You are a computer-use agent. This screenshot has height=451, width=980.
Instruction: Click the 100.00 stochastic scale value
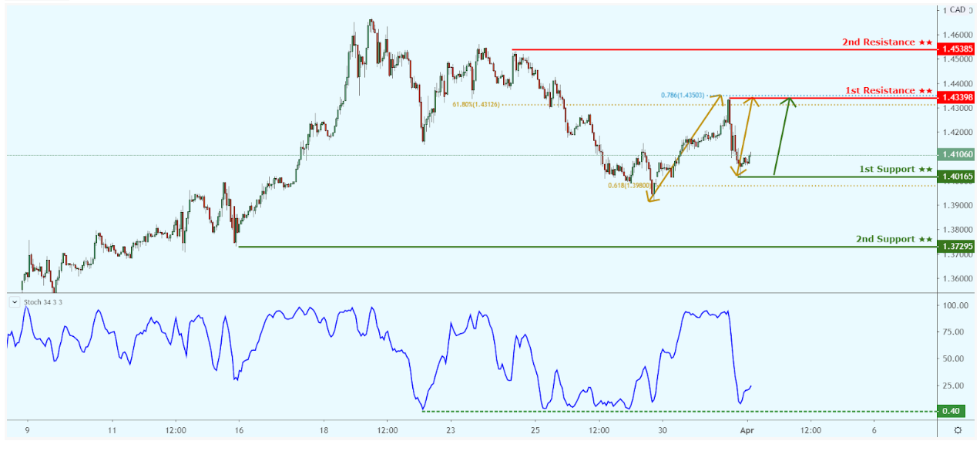(957, 305)
